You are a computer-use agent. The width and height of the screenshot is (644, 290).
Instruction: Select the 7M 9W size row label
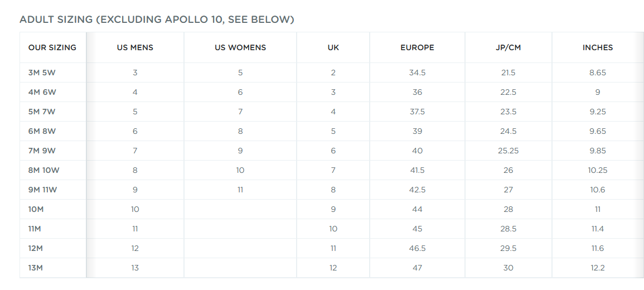42,151
